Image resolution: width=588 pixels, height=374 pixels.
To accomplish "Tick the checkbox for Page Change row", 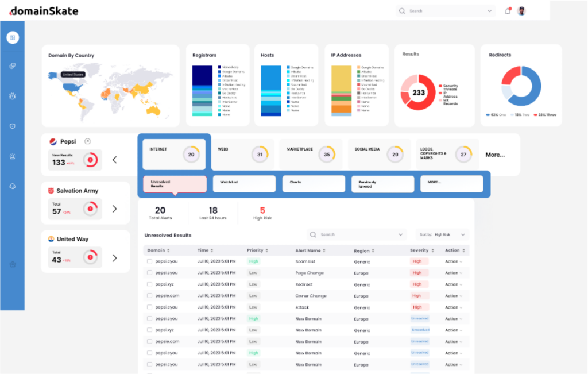I will (150, 273).
